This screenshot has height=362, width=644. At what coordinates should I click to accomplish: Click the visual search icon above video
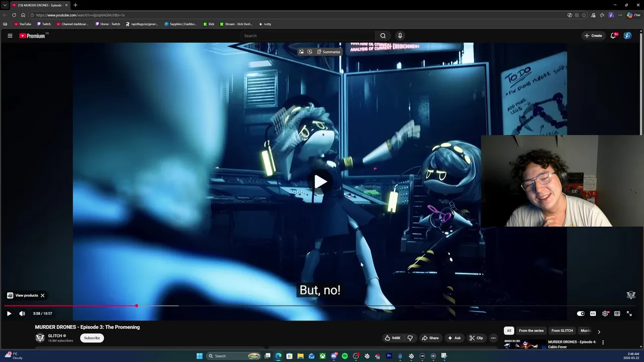coord(310,52)
